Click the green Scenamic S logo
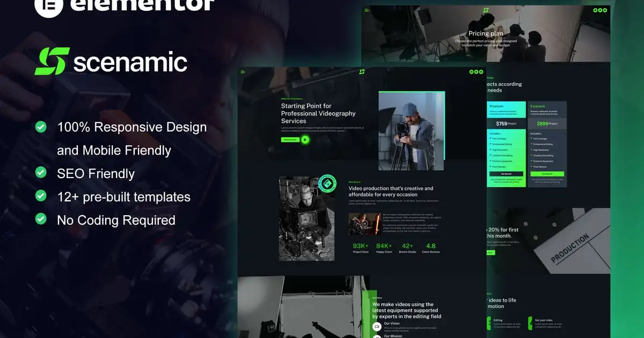Screen dimensions: 644x338 coord(52,61)
